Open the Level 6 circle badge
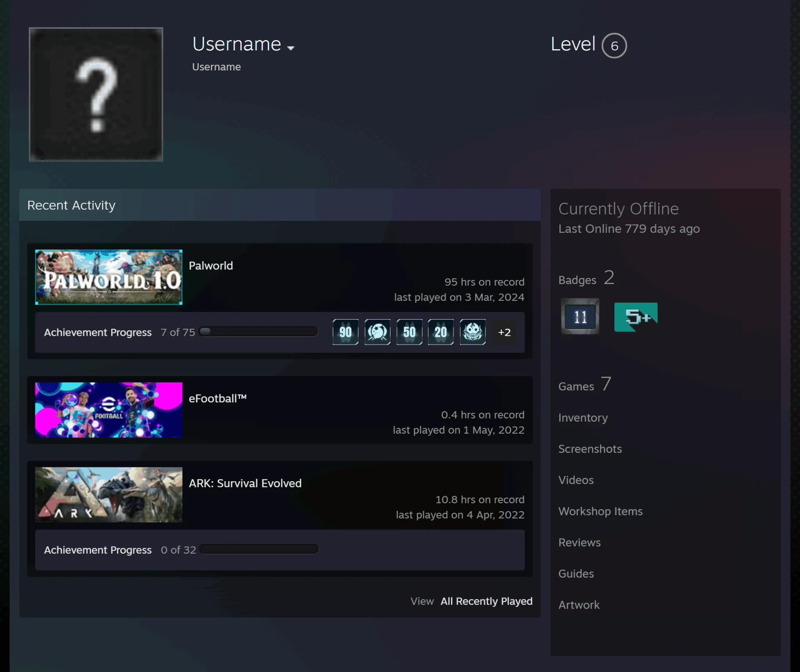Image resolution: width=800 pixels, height=672 pixels. [x=614, y=45]
